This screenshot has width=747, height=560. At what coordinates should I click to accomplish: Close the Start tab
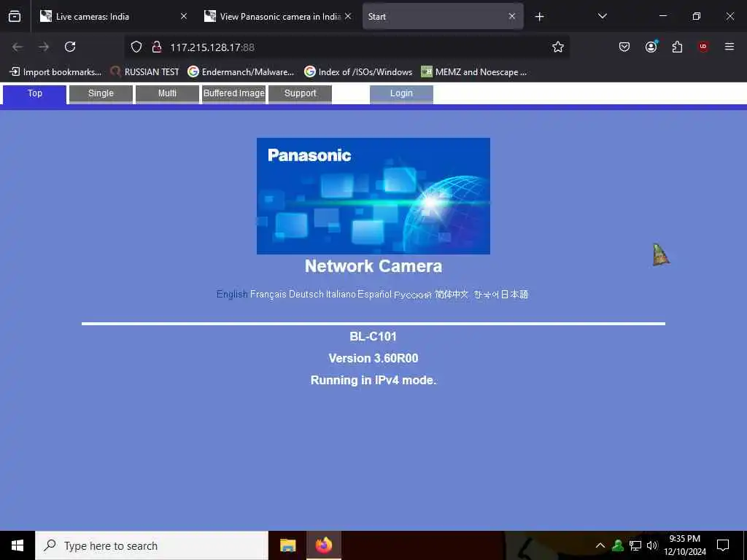512,16
